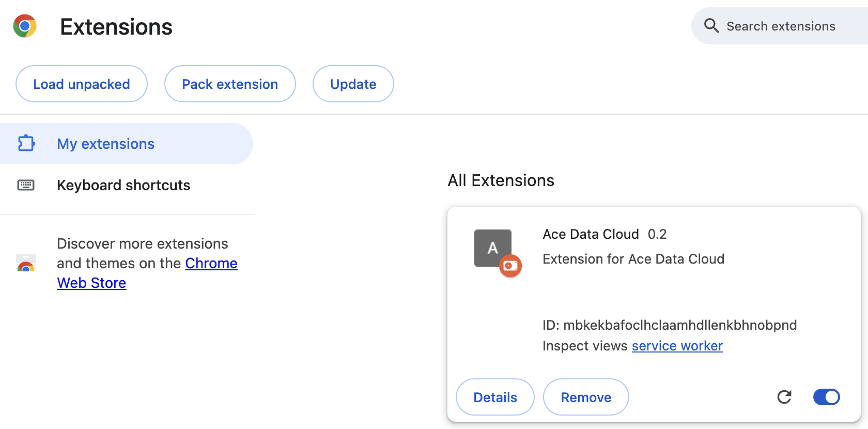Click the extension ID text

tap(670, 325)
